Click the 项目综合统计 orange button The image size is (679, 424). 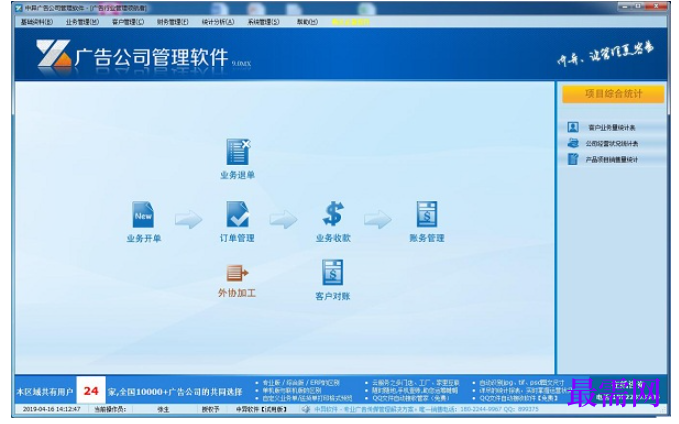pyautogui.click(x=613, y=94)
